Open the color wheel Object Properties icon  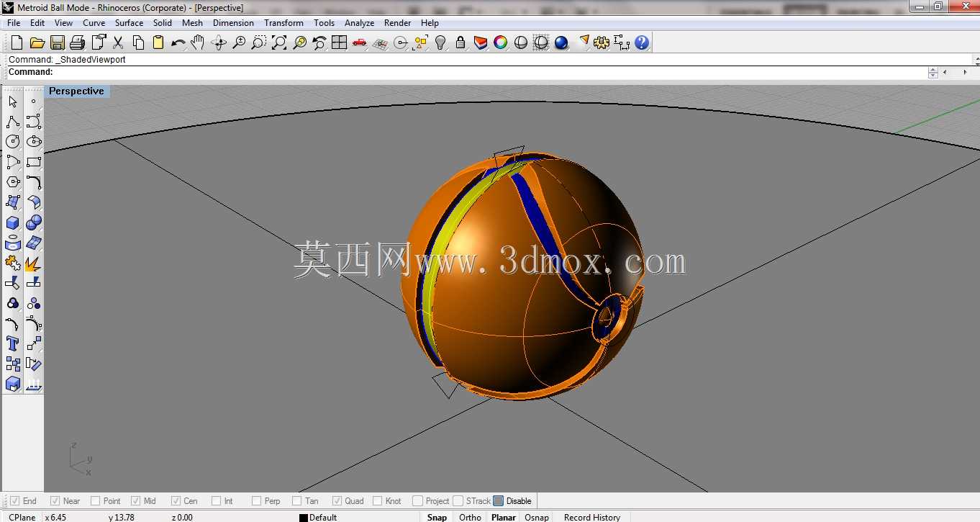(501, 42)
